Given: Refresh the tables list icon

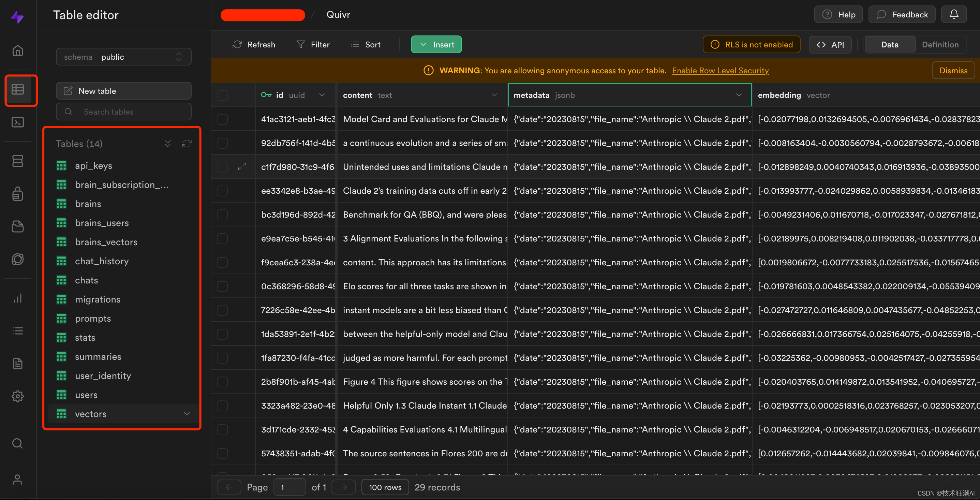Looking at the screenshot, I should (x=187, y=144).
